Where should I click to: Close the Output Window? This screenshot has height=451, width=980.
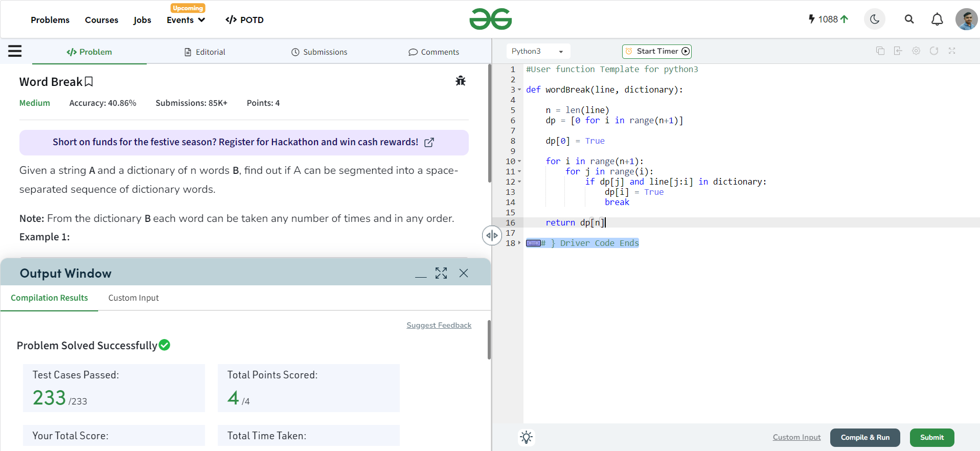click(x=464, y=273)
